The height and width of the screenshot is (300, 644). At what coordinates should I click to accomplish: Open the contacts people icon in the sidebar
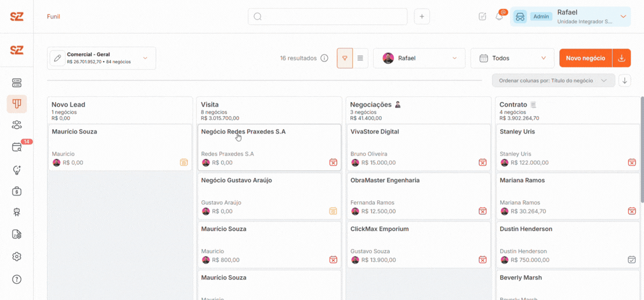coord(17,125)
